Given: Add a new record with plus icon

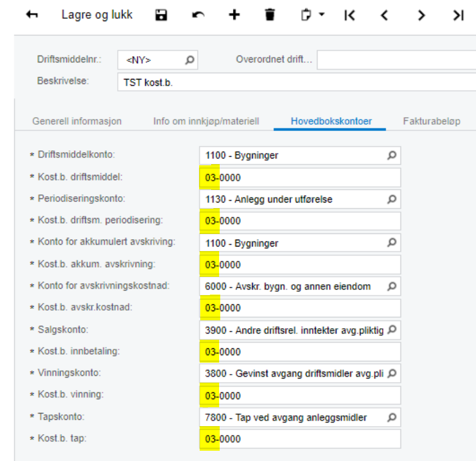Looking at the screenshot, I should 235,14.
